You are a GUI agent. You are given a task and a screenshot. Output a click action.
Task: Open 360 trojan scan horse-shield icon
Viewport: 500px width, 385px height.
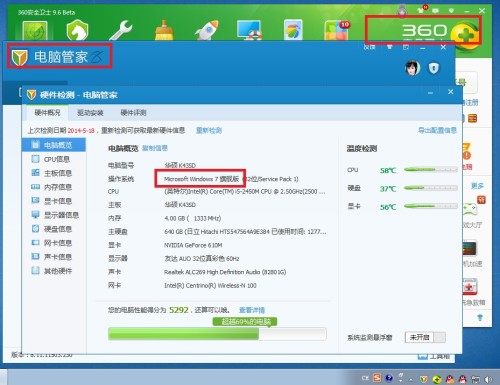coord(77,31)
